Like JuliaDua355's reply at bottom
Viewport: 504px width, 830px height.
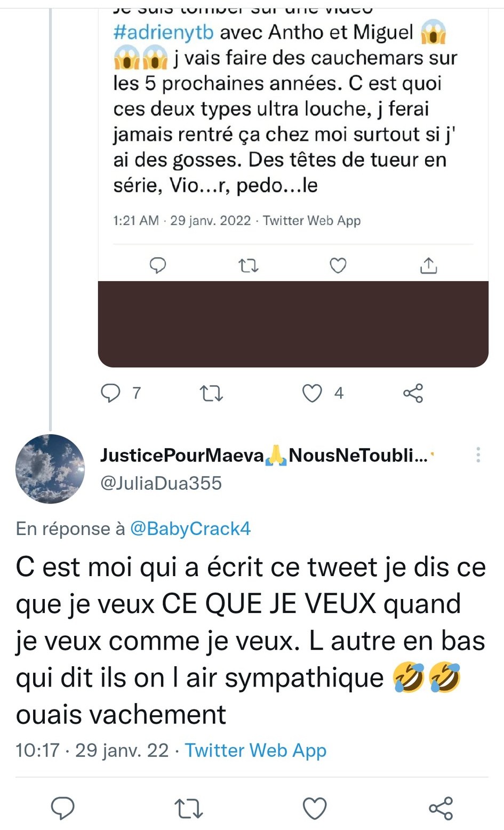(315, 808)
